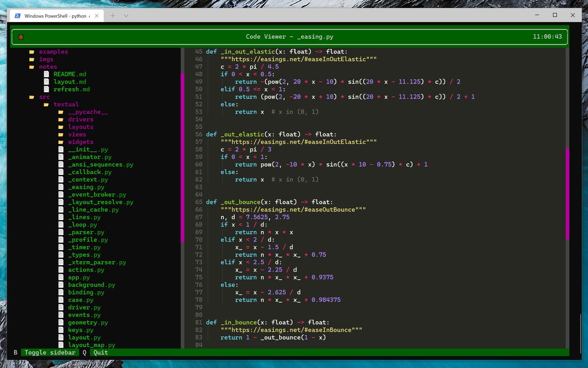Expand the __pycache__ folder
This screenshot has width=588, height=368.
pyautogui.click(x=88, y=112)
